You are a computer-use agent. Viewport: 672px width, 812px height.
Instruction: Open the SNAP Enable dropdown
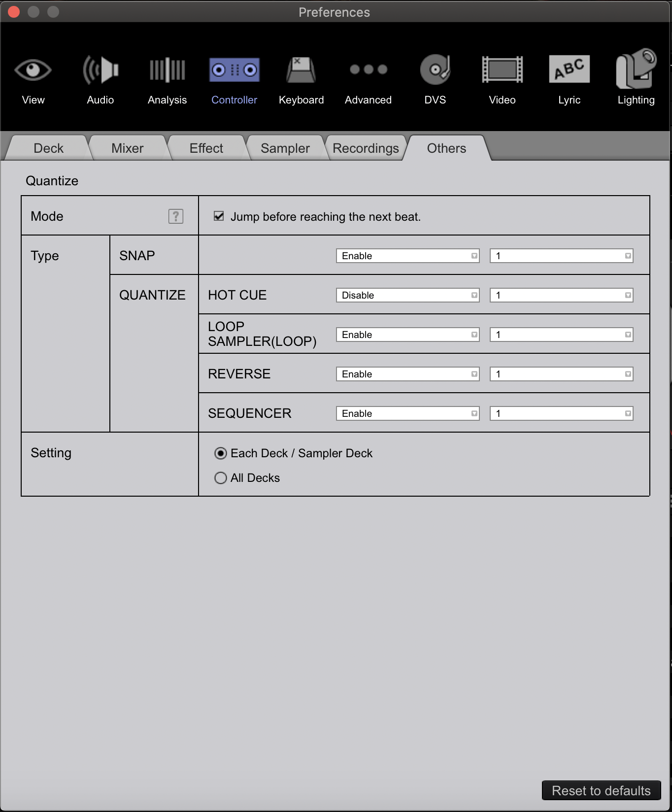point(408,256)
